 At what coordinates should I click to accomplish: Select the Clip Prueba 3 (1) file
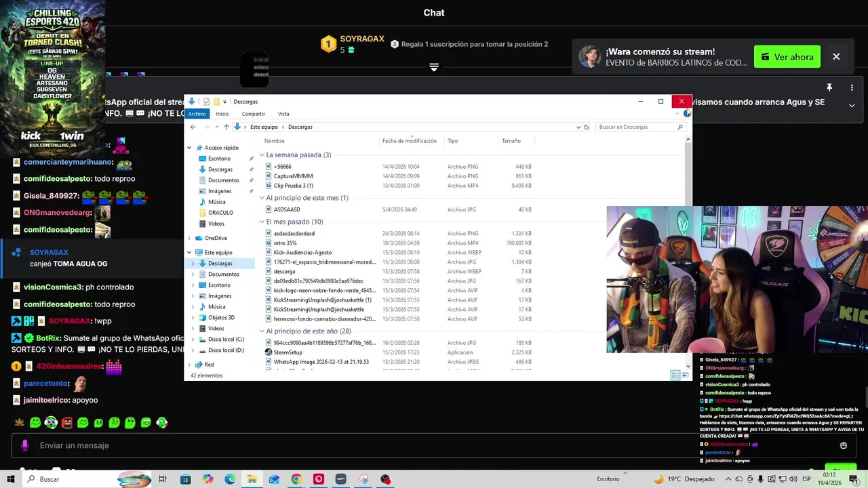point(294,186)
